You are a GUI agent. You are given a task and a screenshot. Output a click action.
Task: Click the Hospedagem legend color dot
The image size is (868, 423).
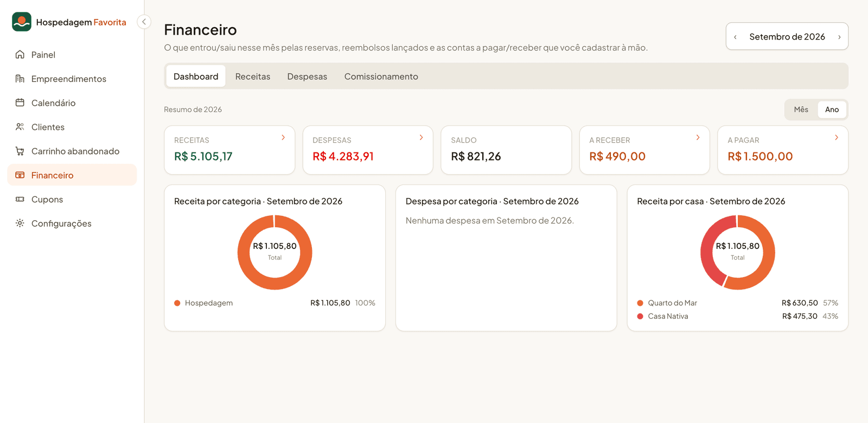(x=177, y=303)
